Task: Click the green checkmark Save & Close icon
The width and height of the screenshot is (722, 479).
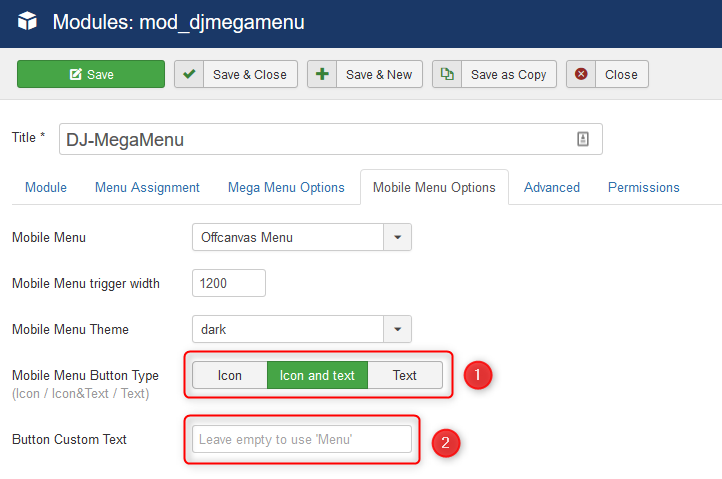Action: pyautogui.click(x=189, y=74)
